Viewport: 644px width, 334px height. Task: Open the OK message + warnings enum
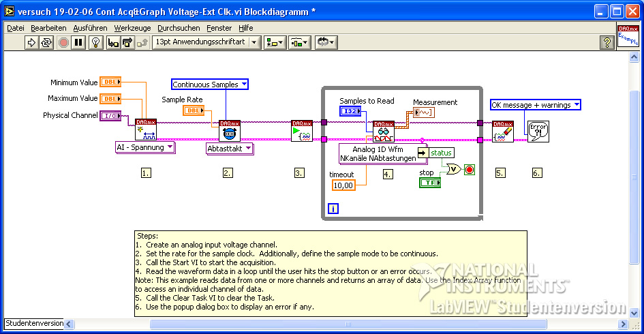[536, 105]
